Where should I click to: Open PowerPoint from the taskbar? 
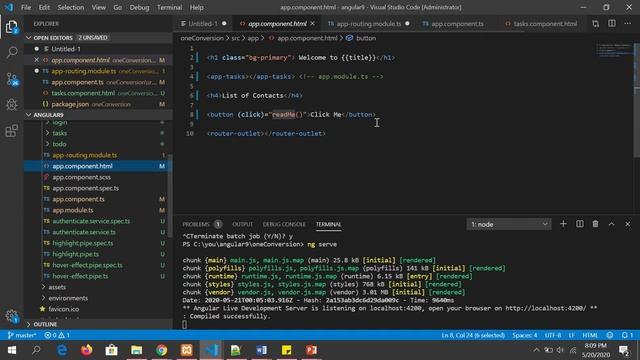[x=311, y=350]
